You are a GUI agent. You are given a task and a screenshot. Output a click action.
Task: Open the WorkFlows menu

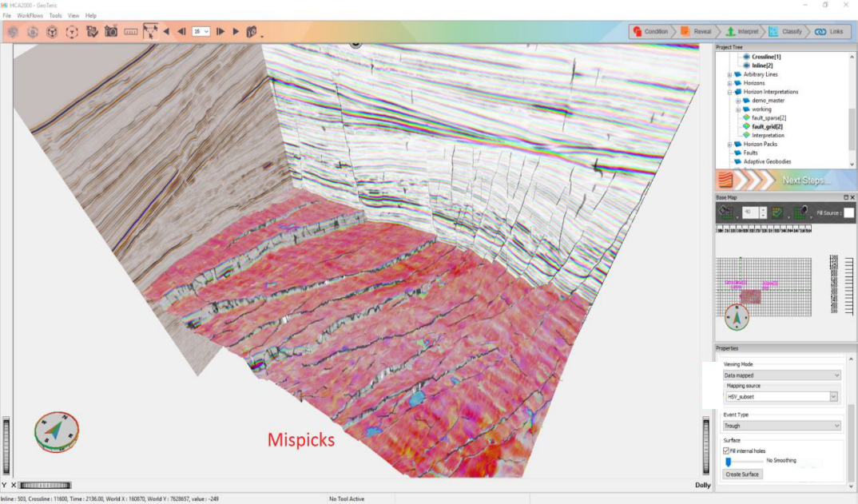(x=30, y=14)
